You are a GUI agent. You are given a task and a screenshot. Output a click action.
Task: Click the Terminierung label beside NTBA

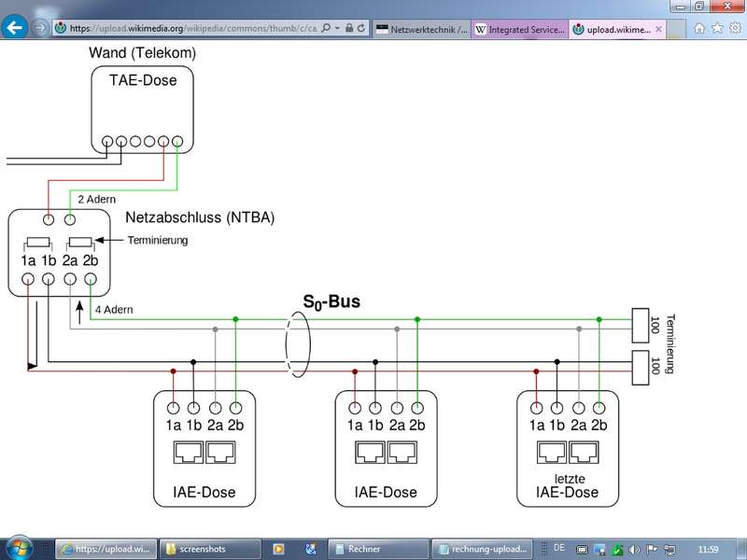[158, 240]
